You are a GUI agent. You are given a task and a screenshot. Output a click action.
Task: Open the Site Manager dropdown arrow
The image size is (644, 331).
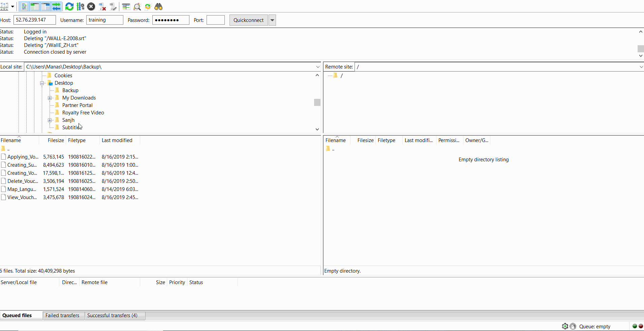tap(13, 6)
